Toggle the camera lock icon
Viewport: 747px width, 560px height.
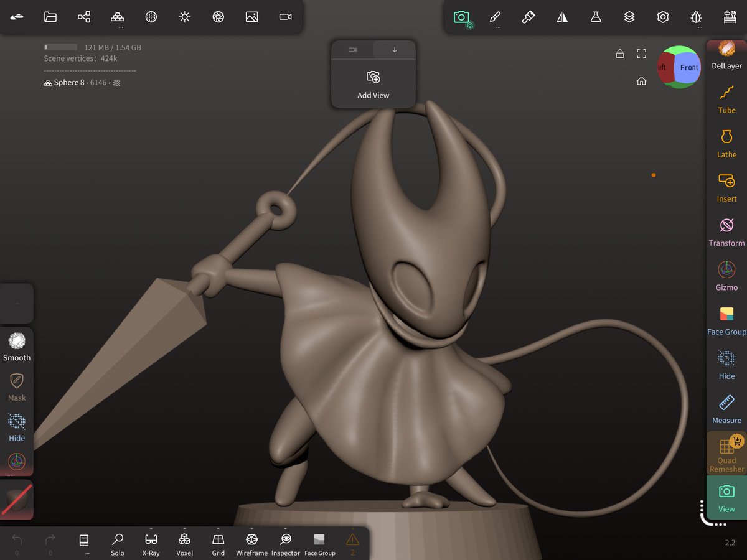[620, 54]
